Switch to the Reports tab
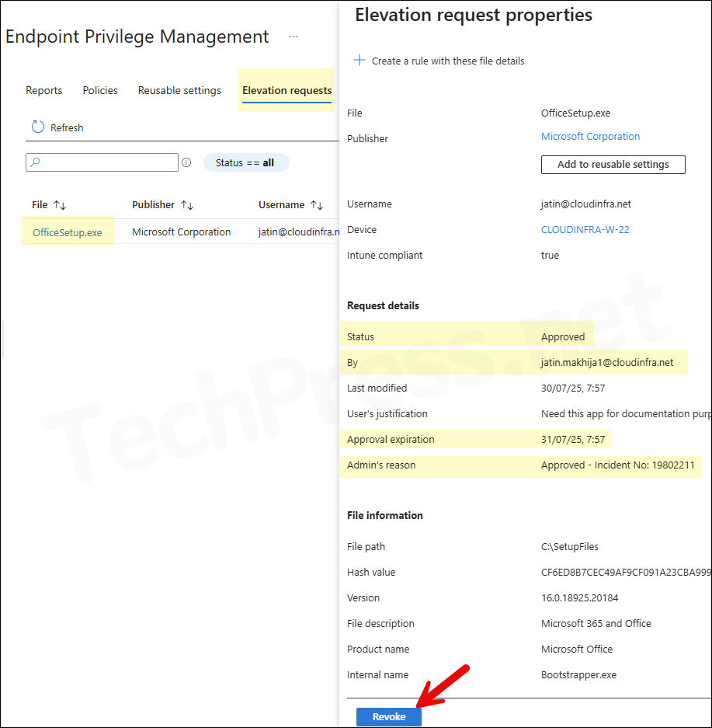Screen dimensions: 712x728 tap(44, 90)
